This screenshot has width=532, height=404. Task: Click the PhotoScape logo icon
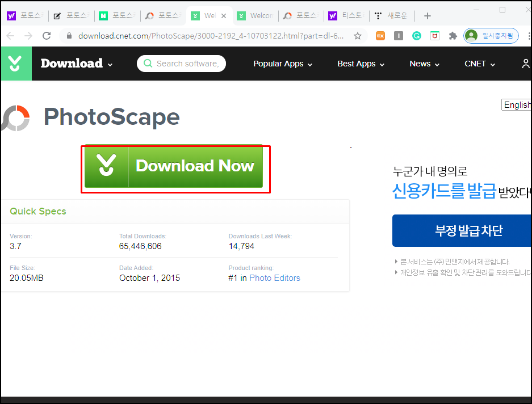coord(15,118)
